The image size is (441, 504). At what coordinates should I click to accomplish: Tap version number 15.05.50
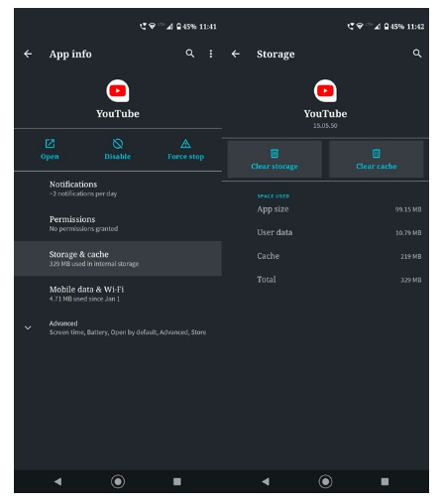coord(325,126)
